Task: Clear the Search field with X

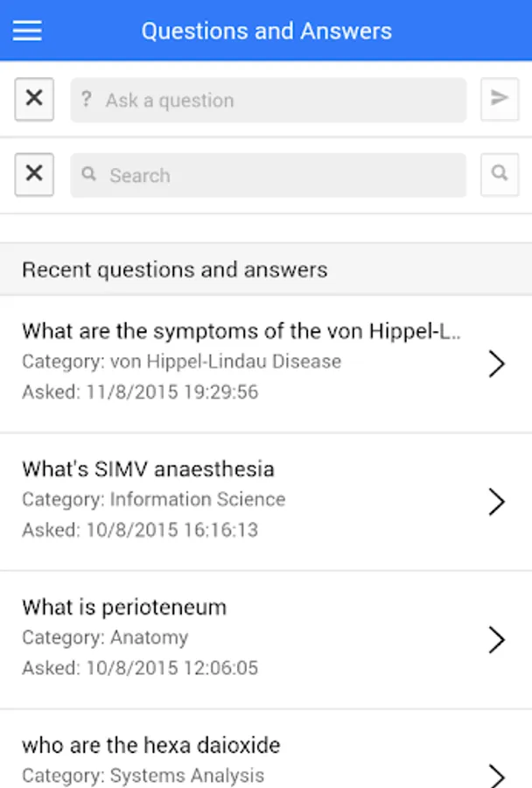Action: [x=34, y=174]
